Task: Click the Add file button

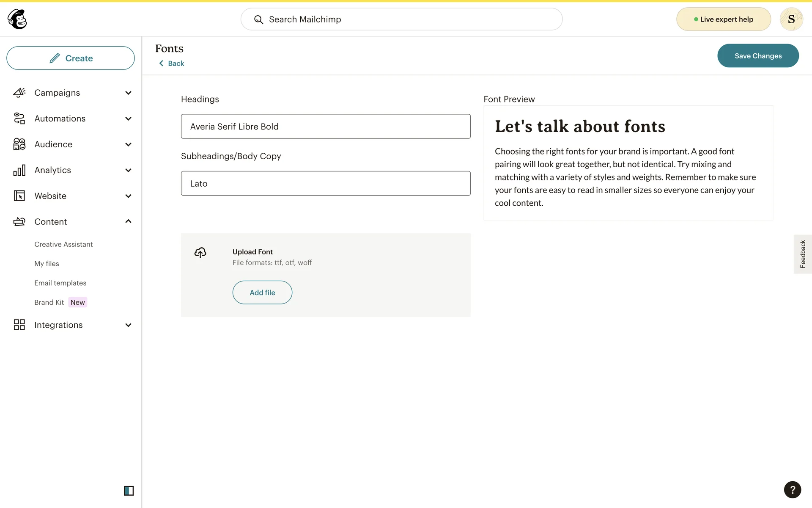Action: (x=262, y=293)
